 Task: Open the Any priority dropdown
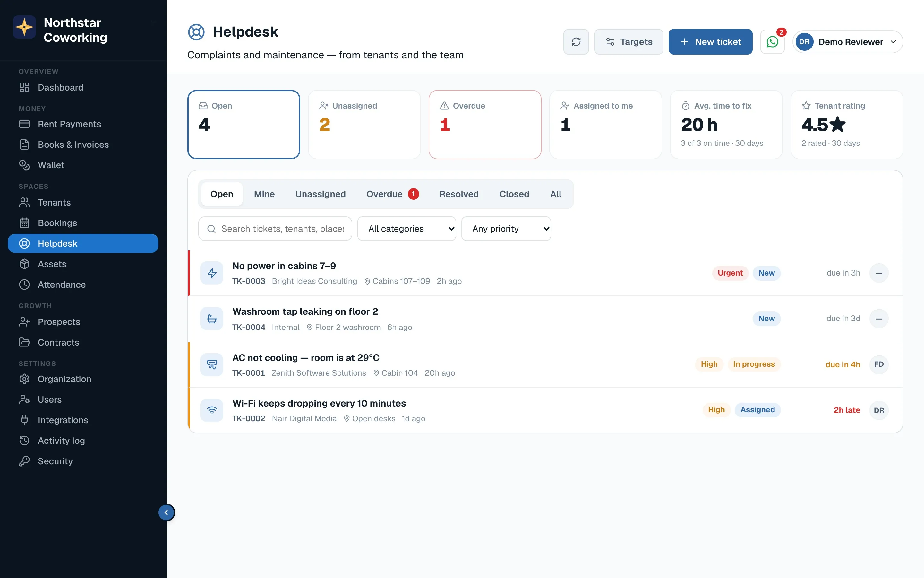click(506, 229)
